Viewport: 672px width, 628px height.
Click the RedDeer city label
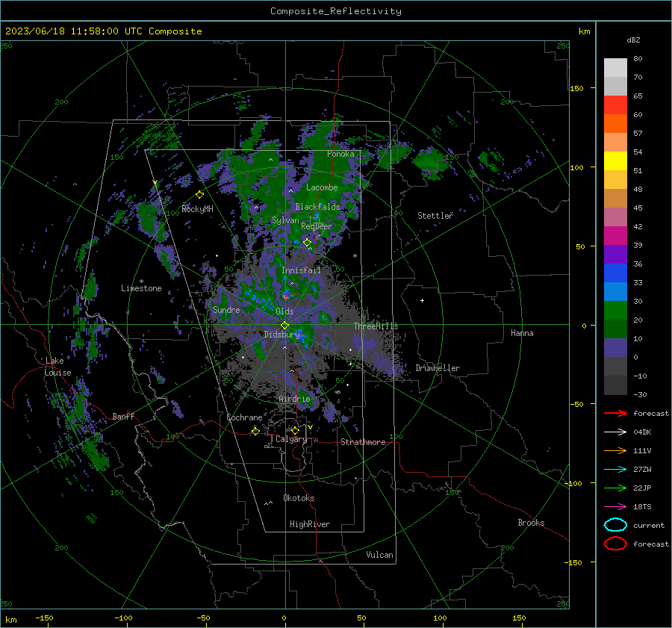click(x=317, y=226)
